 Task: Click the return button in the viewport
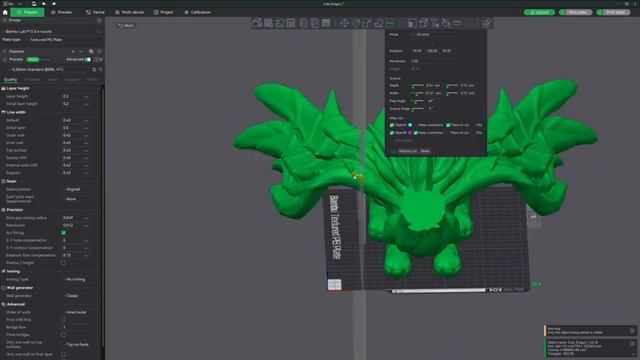pos(126,25)
